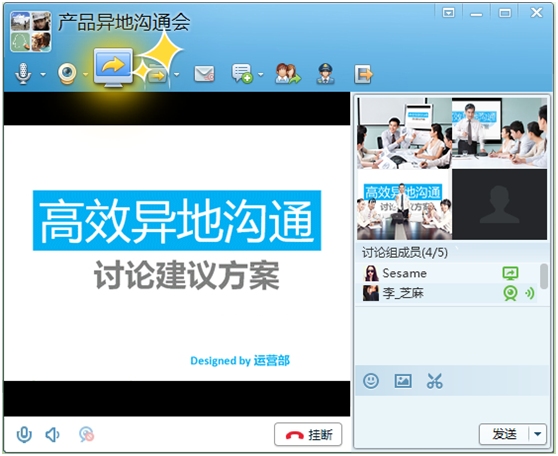
Task: Open dropdown next to add chat icon
Action: pos(260,74)
